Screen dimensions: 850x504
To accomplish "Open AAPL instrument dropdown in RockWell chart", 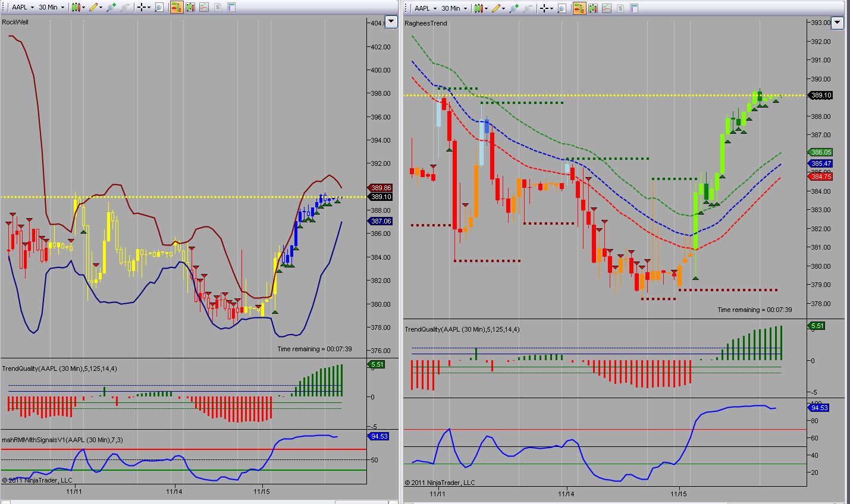I will click(23, 8).
